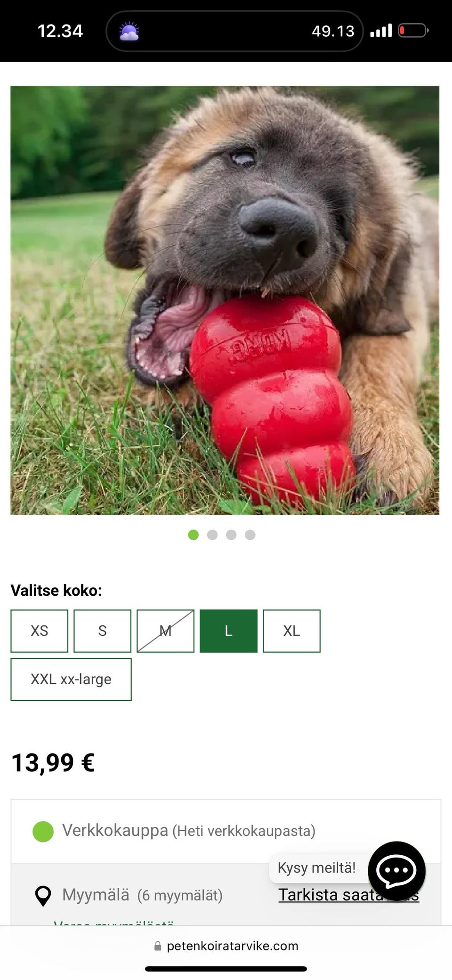Tap the store location pin icon

(x=43, y=896)
